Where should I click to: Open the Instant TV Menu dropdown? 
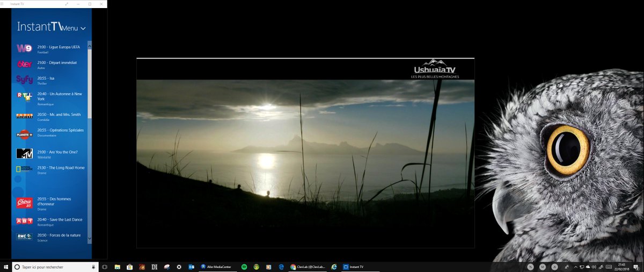click(x=74, y=28)
